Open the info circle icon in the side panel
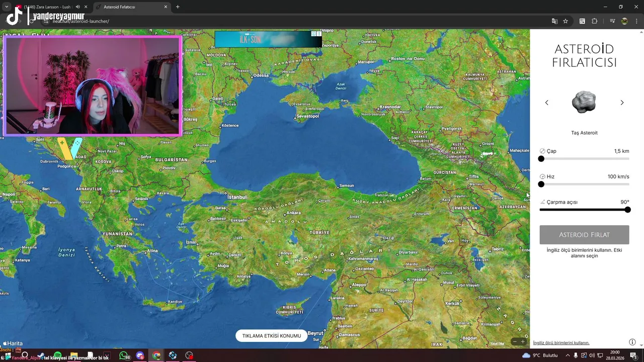 pyautogui.click(x=632, y=342)
